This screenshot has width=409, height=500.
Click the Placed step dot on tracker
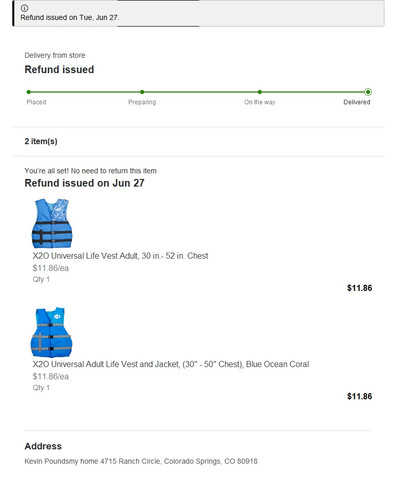point(29,92)
